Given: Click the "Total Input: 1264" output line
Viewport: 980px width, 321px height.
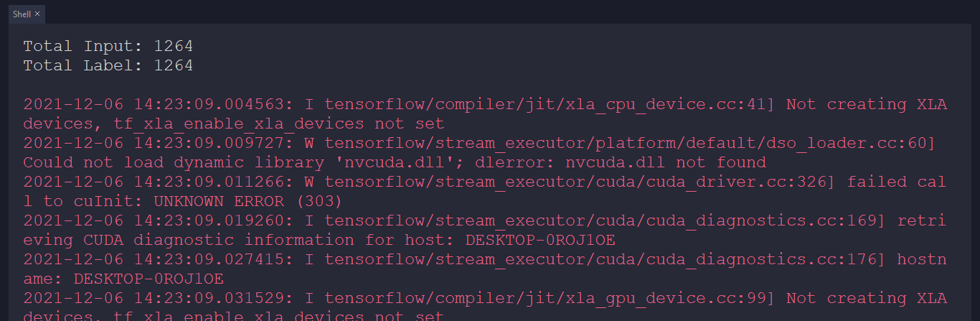Looking at the screenshot, I should click(x=108, y=47).
